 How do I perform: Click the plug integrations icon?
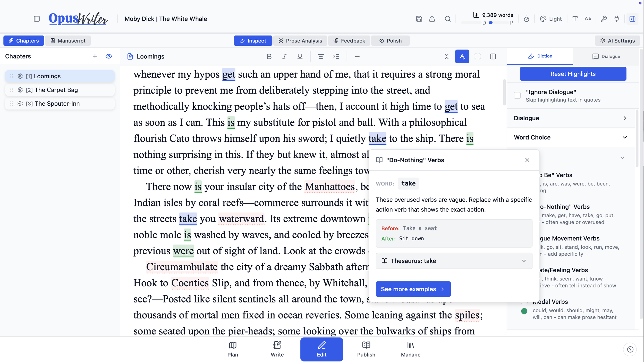[x=617, y=19]
